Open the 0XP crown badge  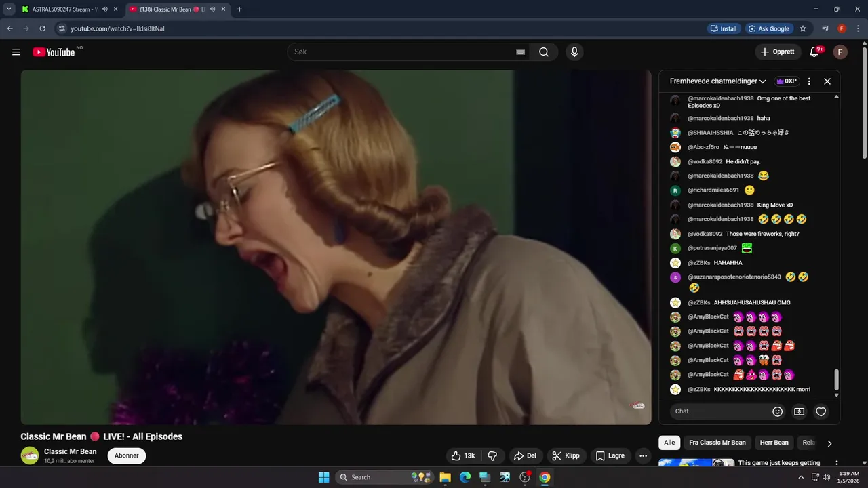(787, 81)
